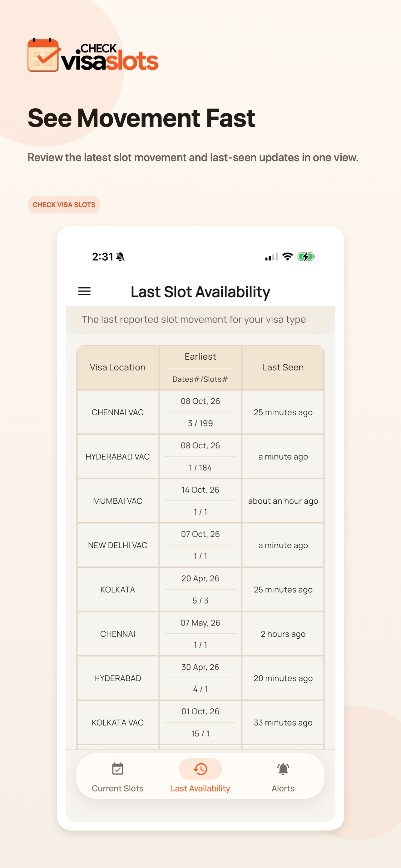401x868 pixels.
Task: Tap the Wi-Fi status icon
Action: click(287, 257)
